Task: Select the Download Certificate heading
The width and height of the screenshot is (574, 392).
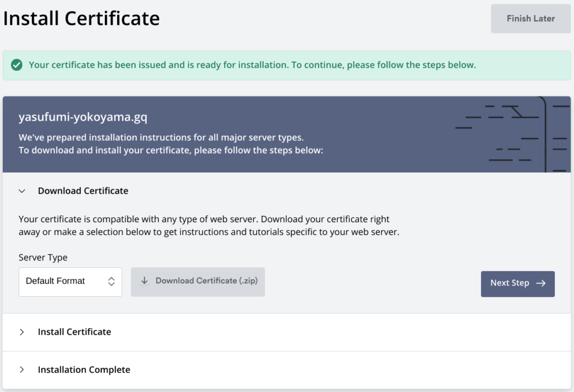Action: point(83,191)
